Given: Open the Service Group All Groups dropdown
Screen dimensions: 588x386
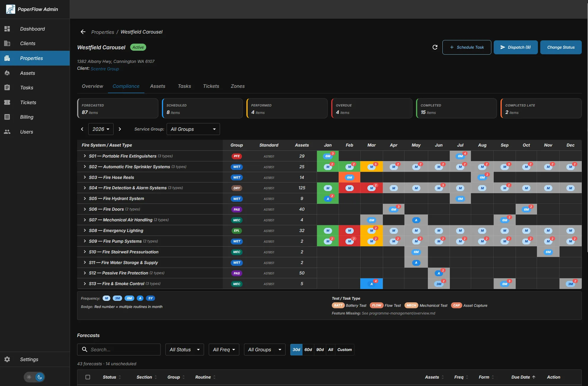Looking at the screenshot, I should coord(193,129).
